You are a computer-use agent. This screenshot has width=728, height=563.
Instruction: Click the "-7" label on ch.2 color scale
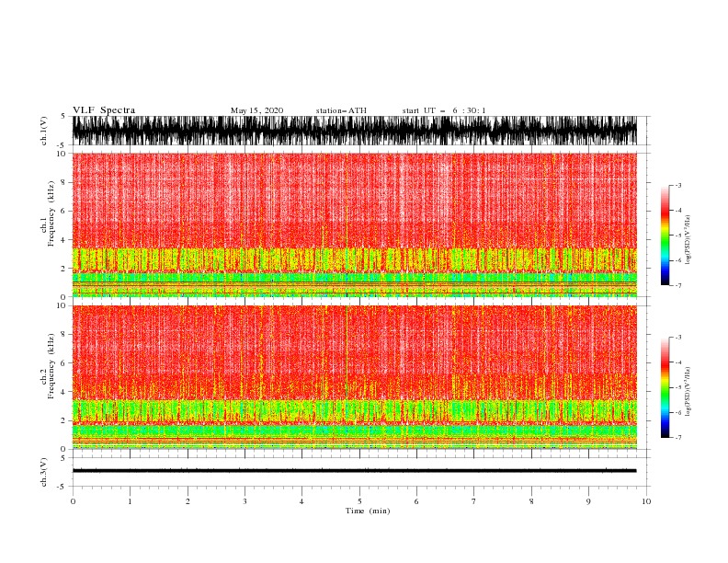(678, 438)
